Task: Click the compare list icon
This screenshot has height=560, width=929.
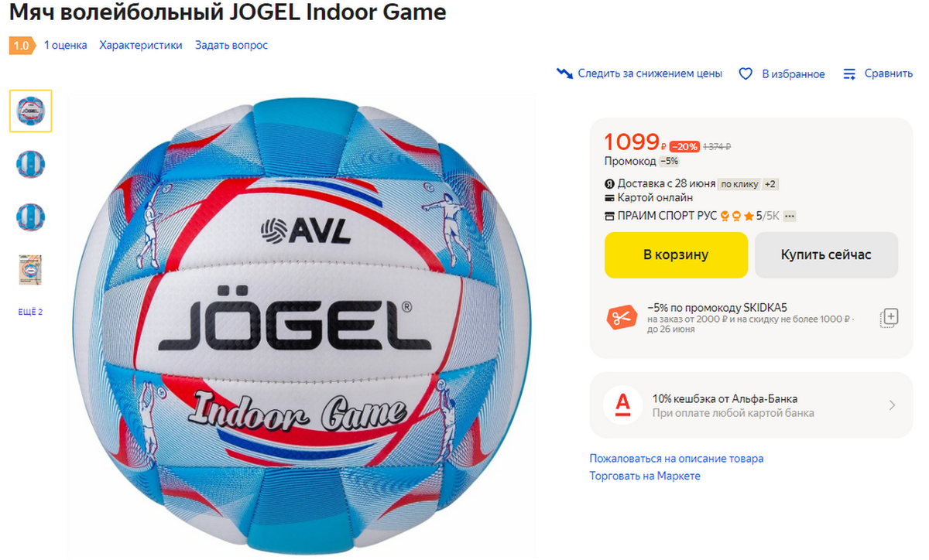Action: 849,73
